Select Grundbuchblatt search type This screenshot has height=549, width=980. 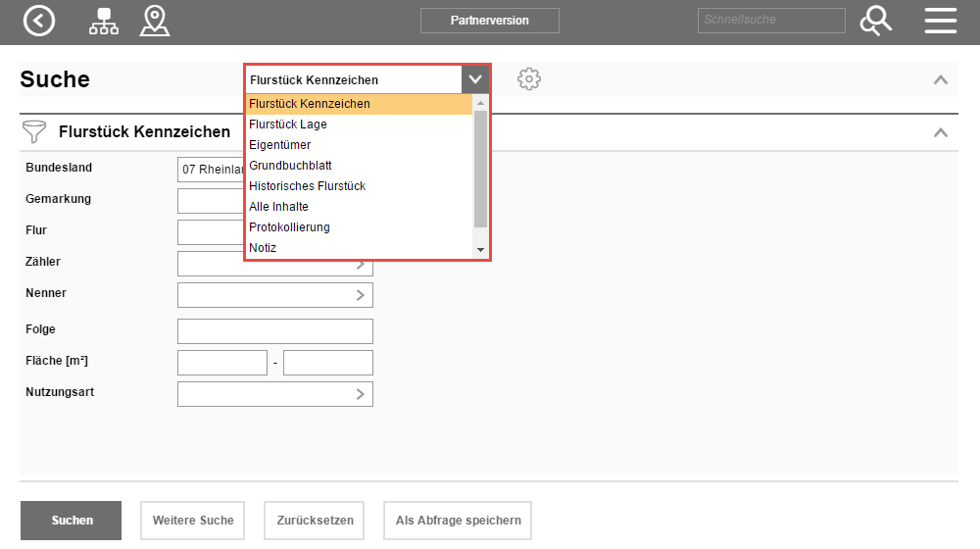click(290, 166)
